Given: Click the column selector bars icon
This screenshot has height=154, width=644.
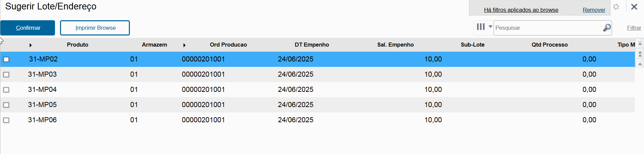Looking at the screenshot, I should tap(481, 27).
